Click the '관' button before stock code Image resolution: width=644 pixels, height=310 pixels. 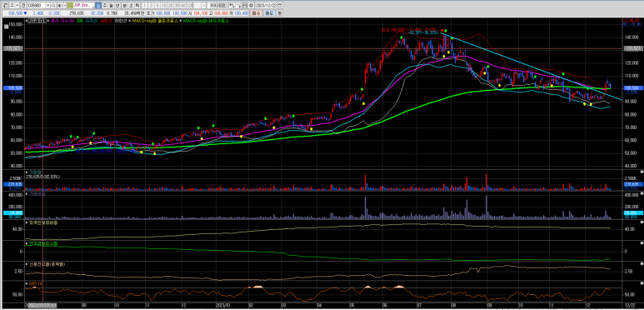(23, 5)
